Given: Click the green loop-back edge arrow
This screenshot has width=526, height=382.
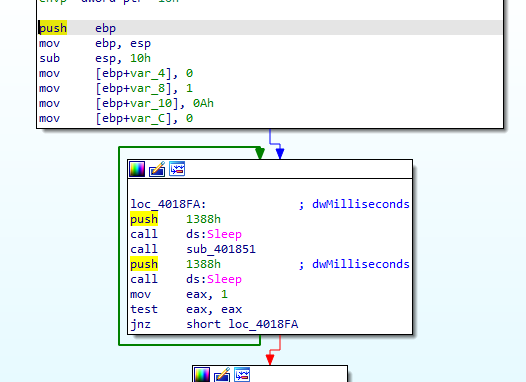Looking at the screenshot, I should 260,153.
